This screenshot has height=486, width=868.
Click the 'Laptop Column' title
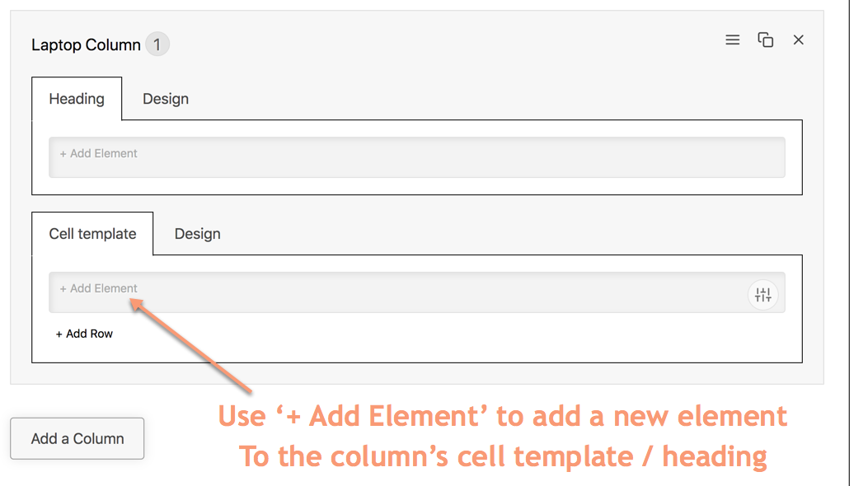click(86, 44)
